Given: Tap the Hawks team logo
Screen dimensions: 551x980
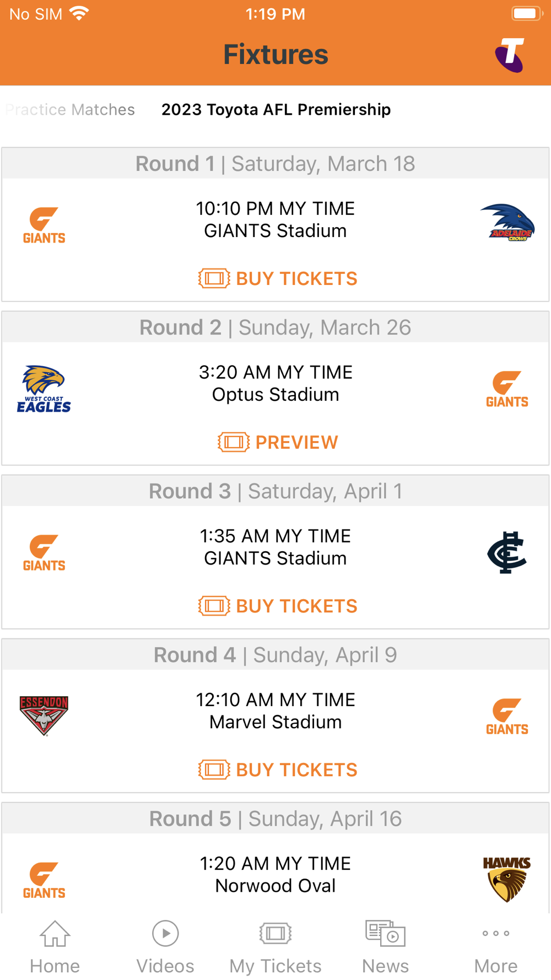Looking at the screenshot, I should [x=507, y=879].
